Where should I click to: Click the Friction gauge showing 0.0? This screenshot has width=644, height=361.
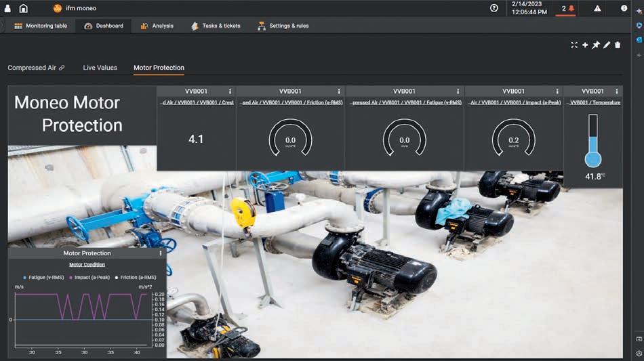290,138
